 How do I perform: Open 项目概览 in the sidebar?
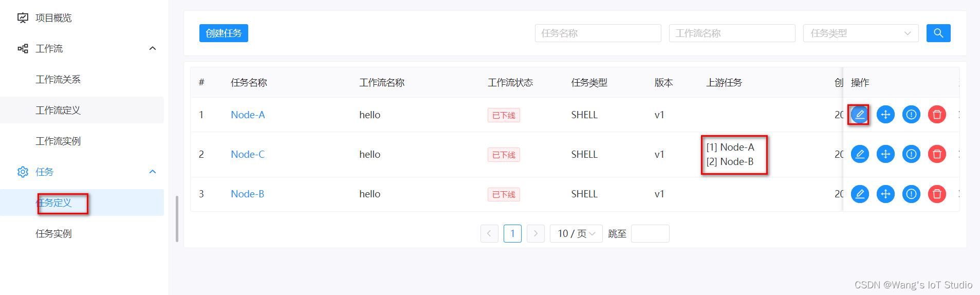(53, 18)
